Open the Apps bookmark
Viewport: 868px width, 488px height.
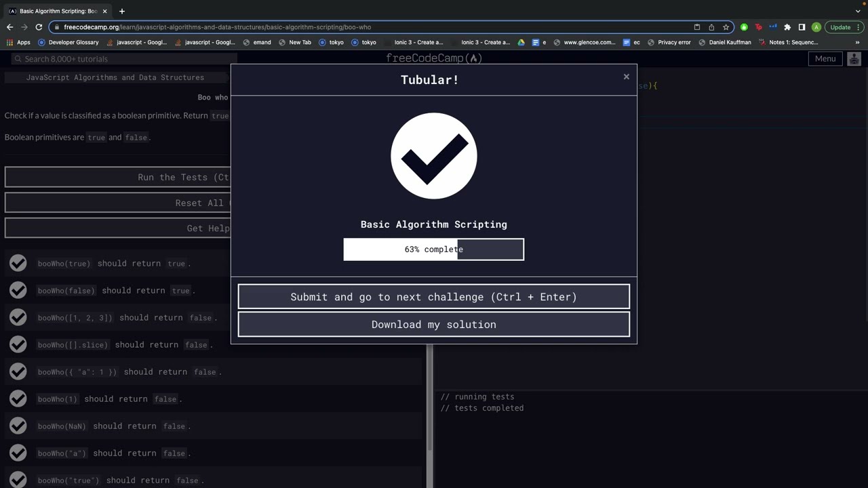[x=18, y=42]
